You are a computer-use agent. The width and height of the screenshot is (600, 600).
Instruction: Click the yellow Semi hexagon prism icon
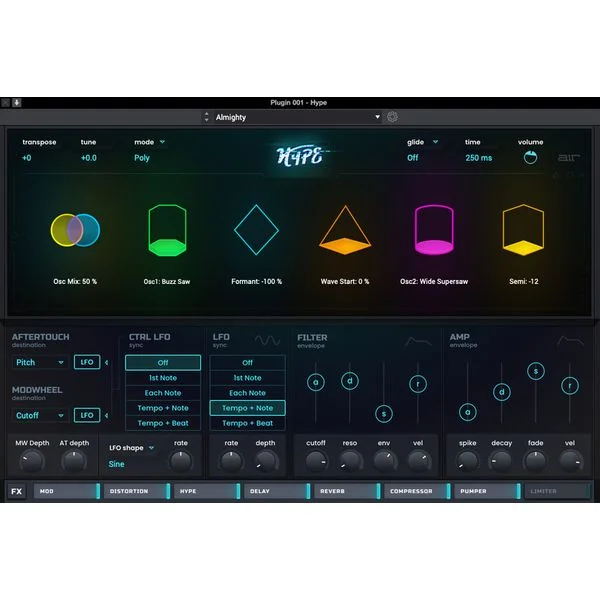[x=523, y=230]
